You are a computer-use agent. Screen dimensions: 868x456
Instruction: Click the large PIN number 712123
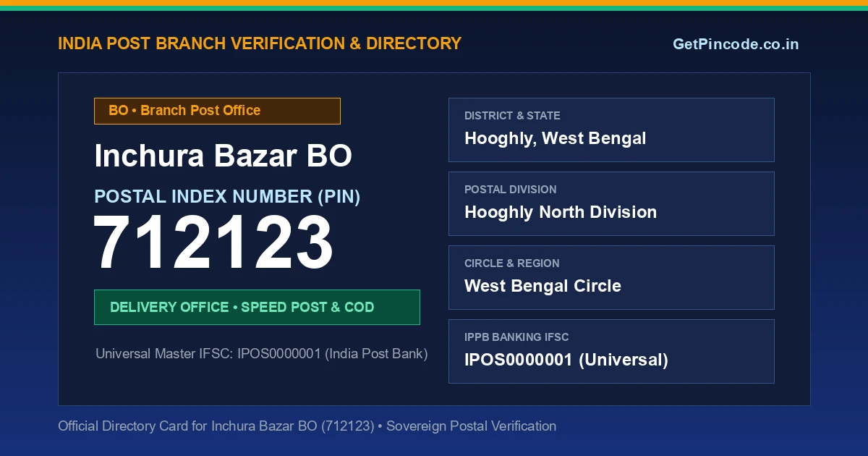(x=213, y=244)
